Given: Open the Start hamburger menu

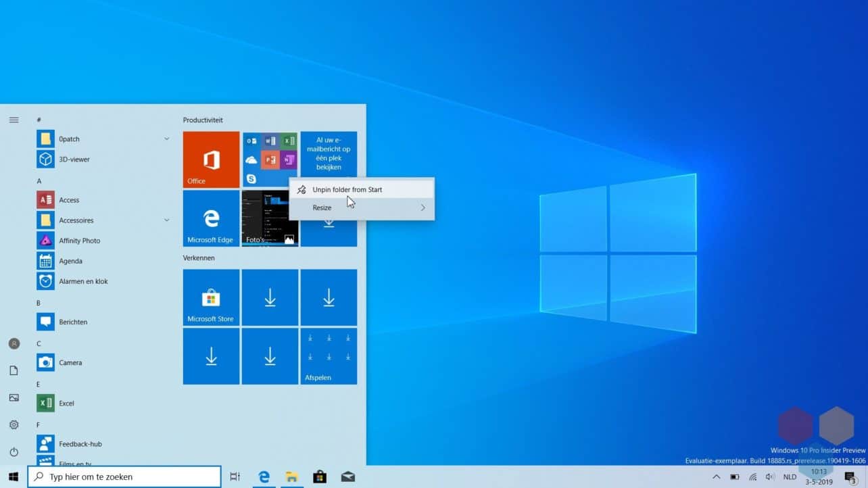Looking at the screenshot, I should [x=14, y=120].
